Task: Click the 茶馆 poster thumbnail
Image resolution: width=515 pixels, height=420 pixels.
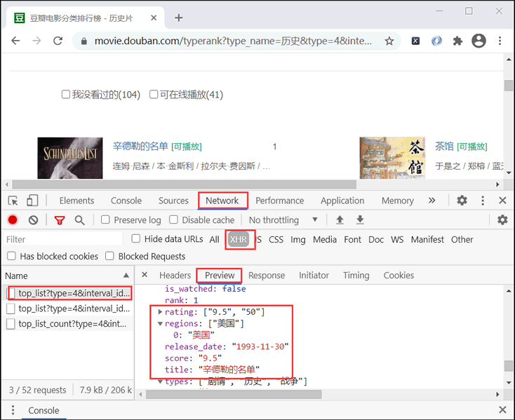Action: pos(392,158)
